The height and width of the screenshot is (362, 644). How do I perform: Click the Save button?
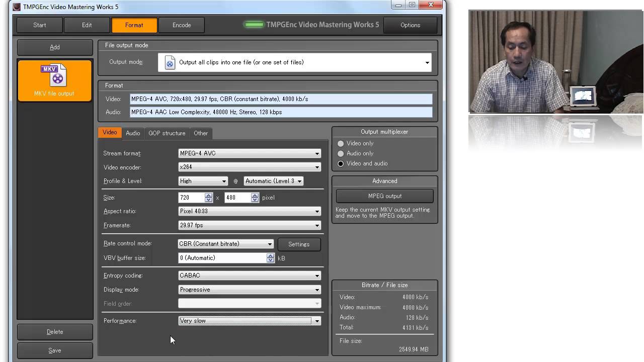(55, 350)
